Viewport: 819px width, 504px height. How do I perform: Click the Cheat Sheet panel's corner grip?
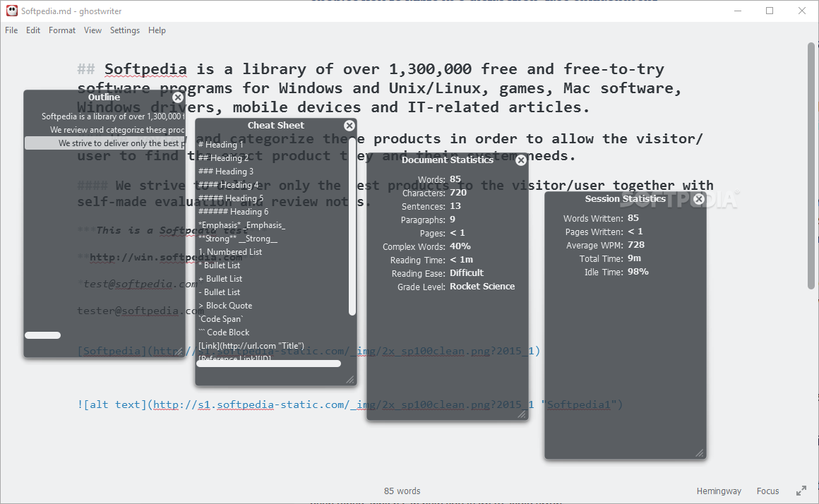click(x=350, y=380)
